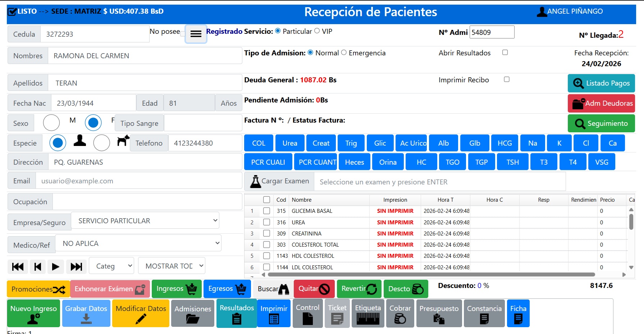Tick the checkbox for GLICEMIA BASAL row

coord(266,211)
